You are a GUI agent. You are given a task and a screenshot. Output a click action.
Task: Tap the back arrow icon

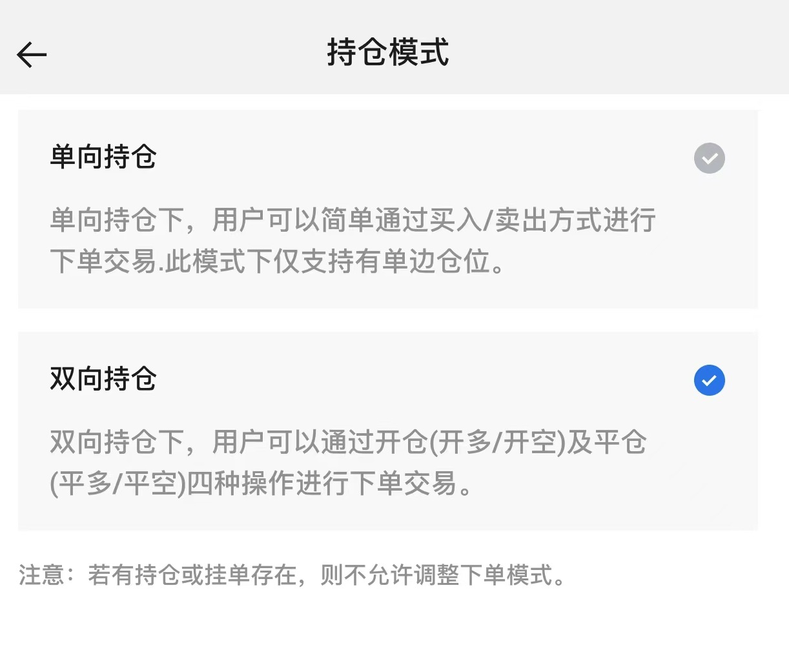coord(32,54)
